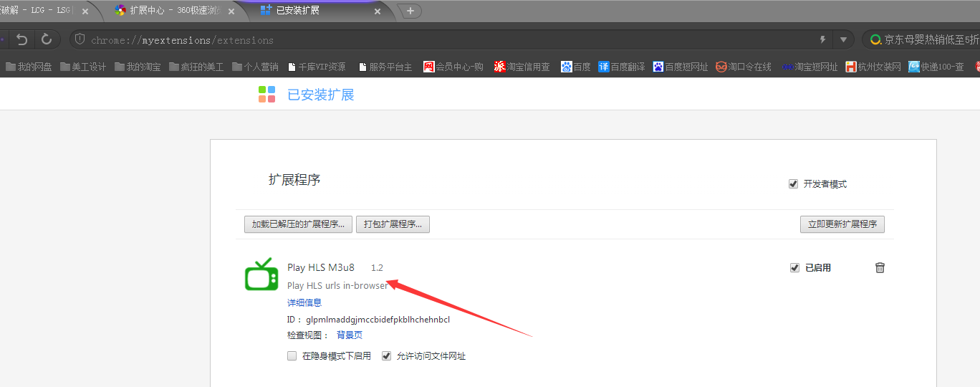Reload the page with refresh icon
The height and width of the screenshot is (387, 980).
[47, 39]
